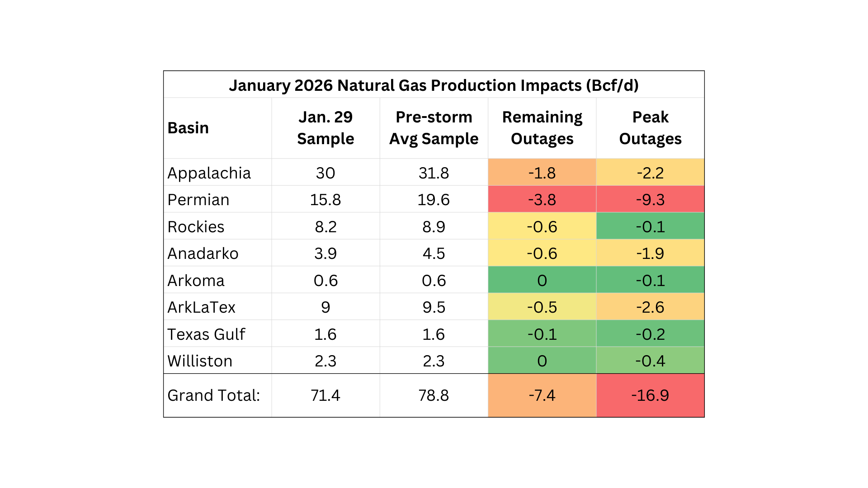
Task: Click Arkoma's green remaining outages cell
Action: [542, 281]
